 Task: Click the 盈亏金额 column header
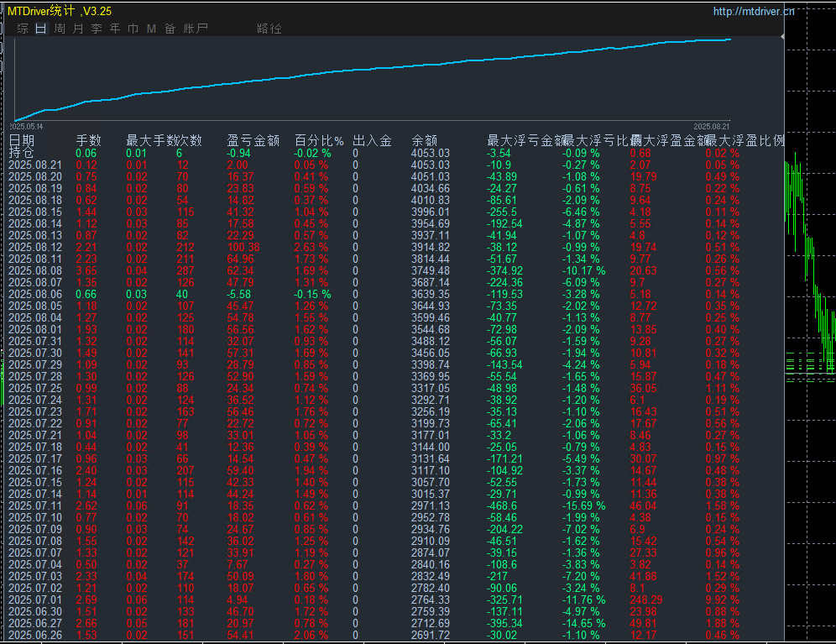[x=253, y=140]
